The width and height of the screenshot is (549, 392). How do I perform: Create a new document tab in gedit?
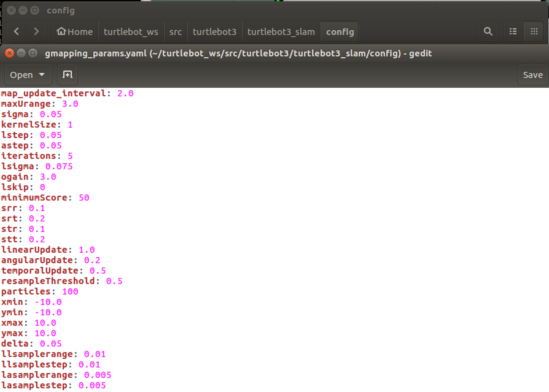68,75
